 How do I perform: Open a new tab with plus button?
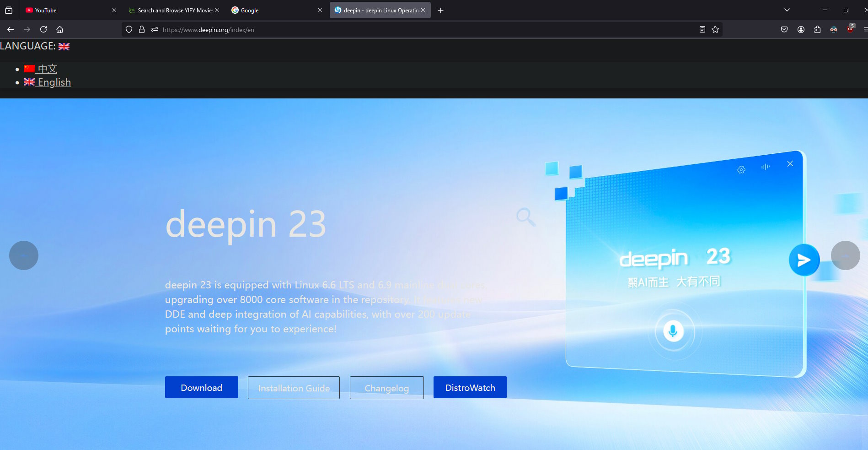pyautogui.click(x=440, y=10)
